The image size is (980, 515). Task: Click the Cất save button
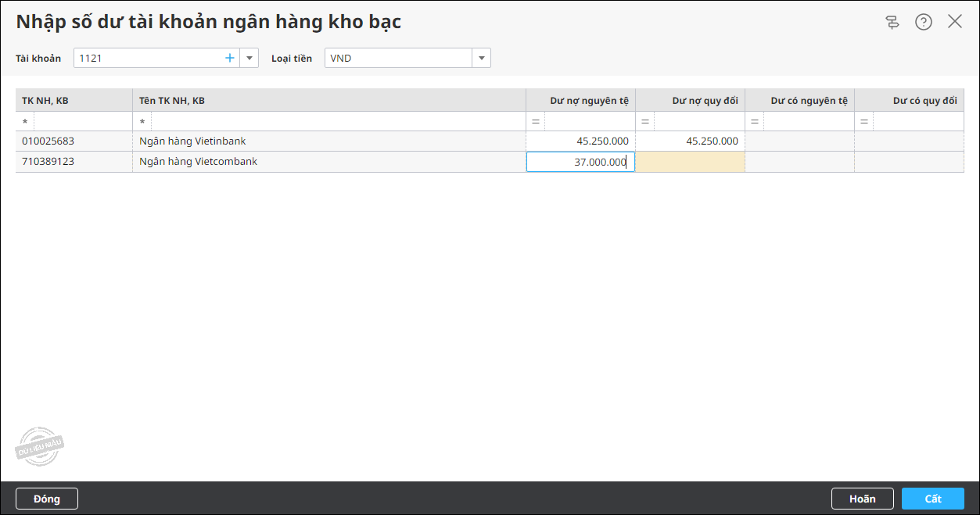[933, 499]
